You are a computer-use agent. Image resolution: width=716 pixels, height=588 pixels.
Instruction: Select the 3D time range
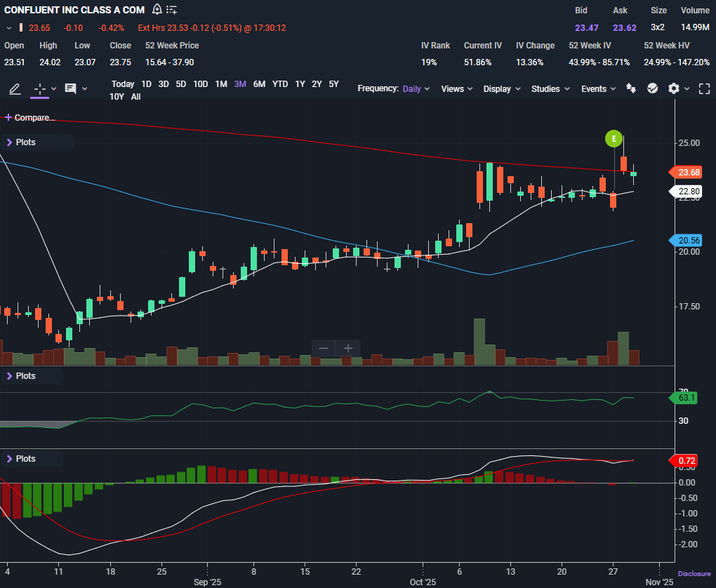click(164, 84)
